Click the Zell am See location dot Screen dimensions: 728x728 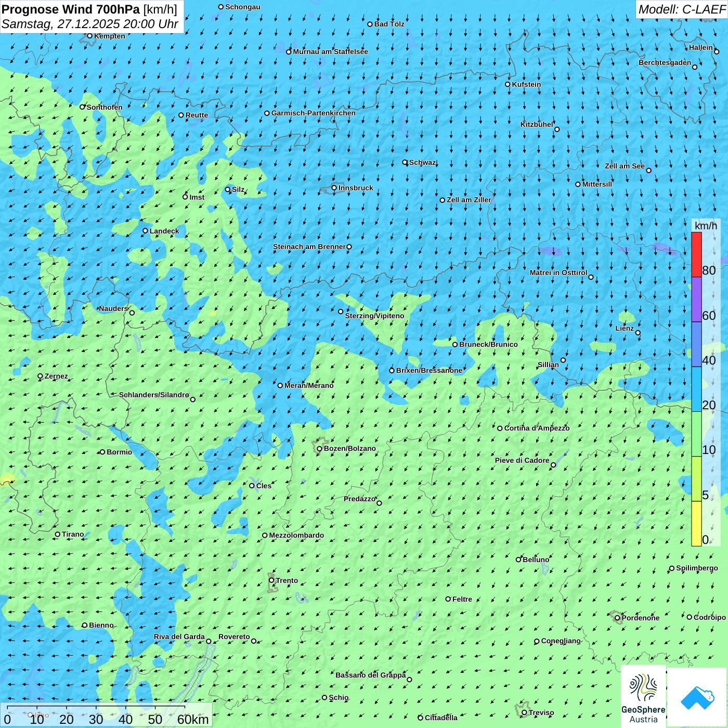pyautogui.click(x=648, y=171)
